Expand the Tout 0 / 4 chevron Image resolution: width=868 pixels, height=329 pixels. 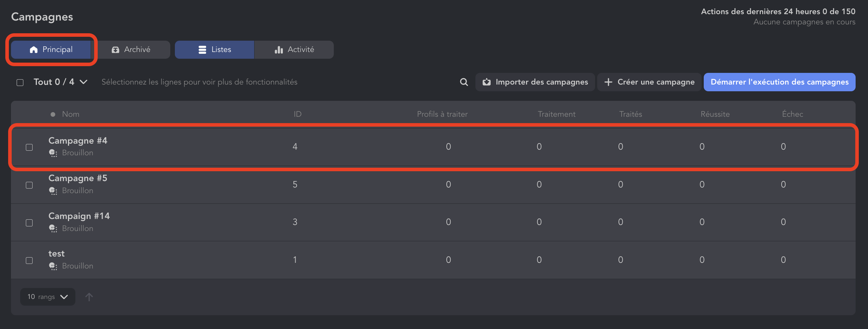[84, 82]
